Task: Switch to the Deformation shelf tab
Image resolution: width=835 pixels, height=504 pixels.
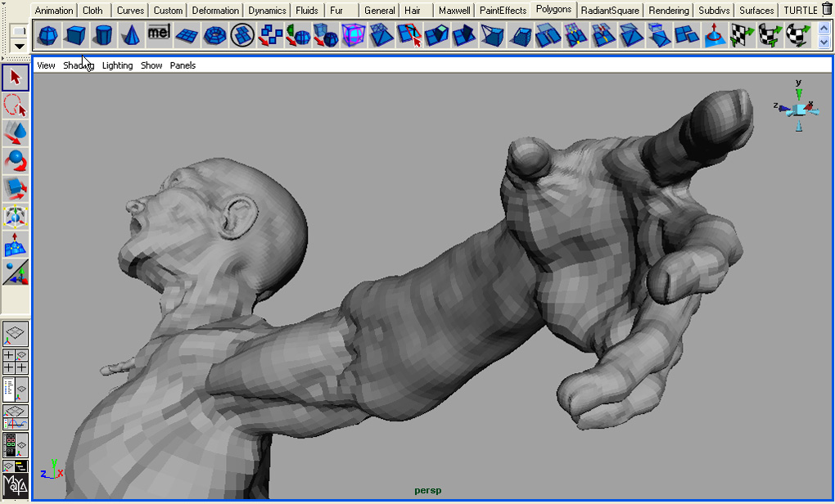Action: pyautogui.click(x=215, y=10)
